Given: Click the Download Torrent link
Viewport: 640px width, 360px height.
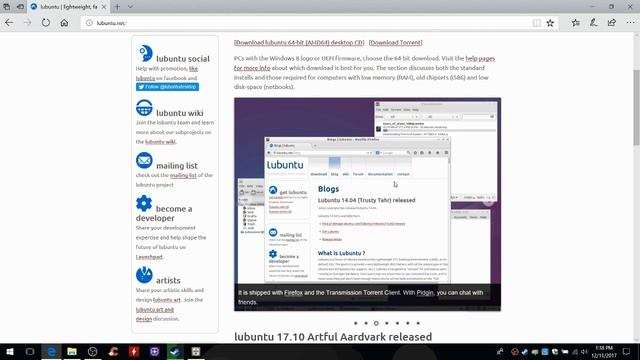Looking at the screenshot, I should [x=396, y=42].
